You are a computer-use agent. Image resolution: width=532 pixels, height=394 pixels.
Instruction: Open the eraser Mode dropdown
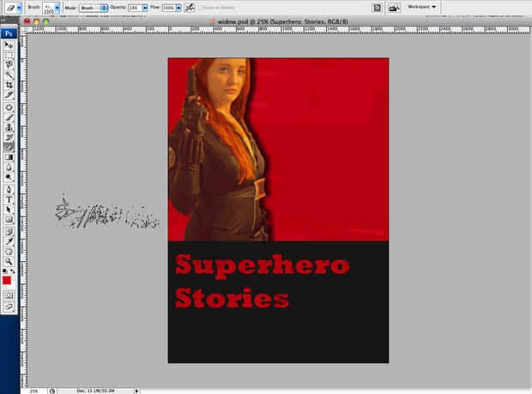pyautogui.click(x=94, y=8)
